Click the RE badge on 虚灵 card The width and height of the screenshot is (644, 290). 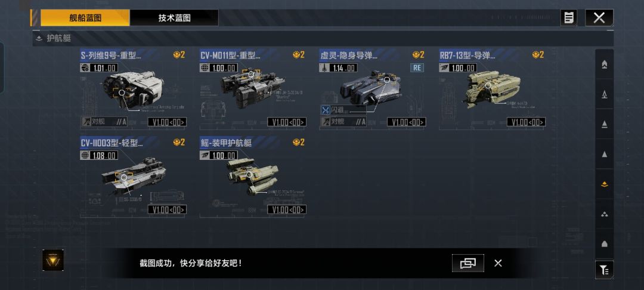pos(417,68)
